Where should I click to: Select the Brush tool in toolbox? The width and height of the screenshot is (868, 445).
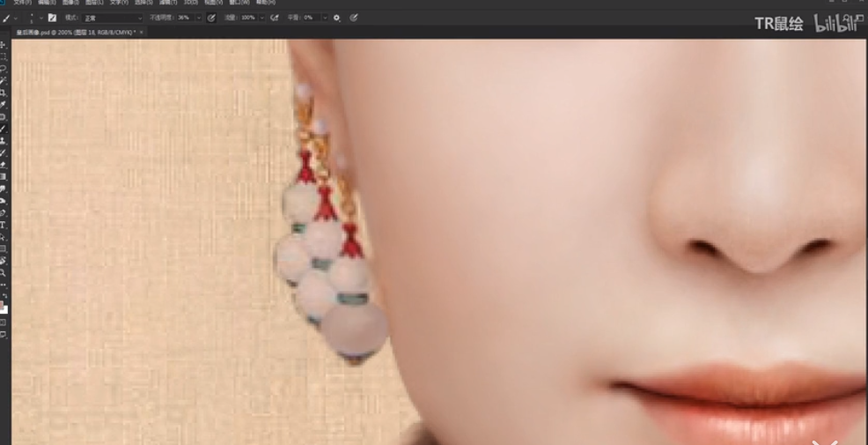tap(4, 129)
